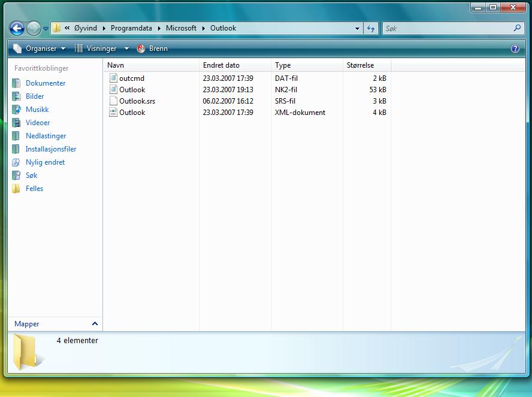Click the DAT-fil type cell
The width and height of the screenshot is (532, 397).
coord(286,78)
